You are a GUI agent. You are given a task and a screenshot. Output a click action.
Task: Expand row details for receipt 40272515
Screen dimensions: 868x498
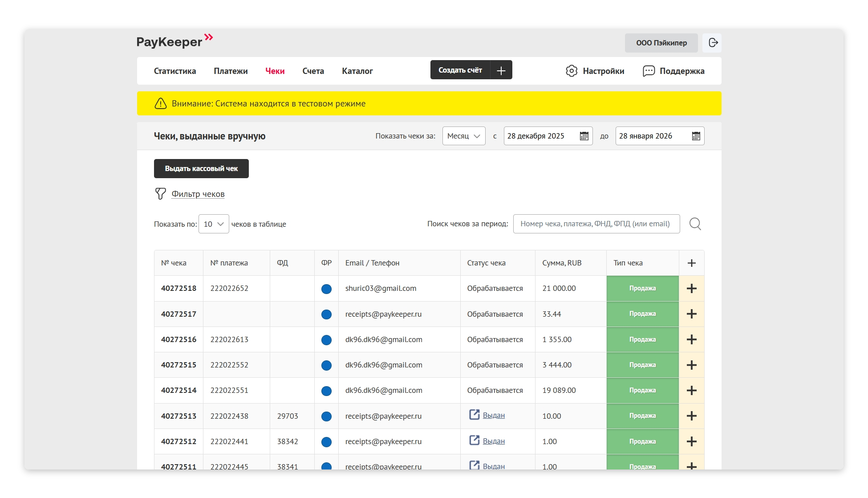tap(691, 365)
